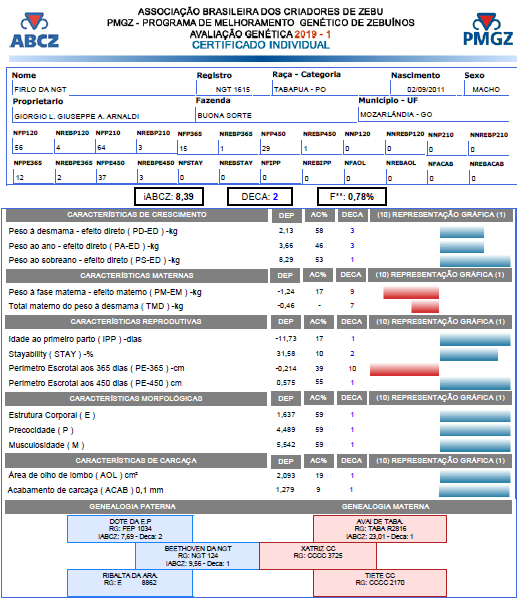Open AVAI DE TABA maternal ancestor box
The image size is (517, 598).
(x=380, y=529)
